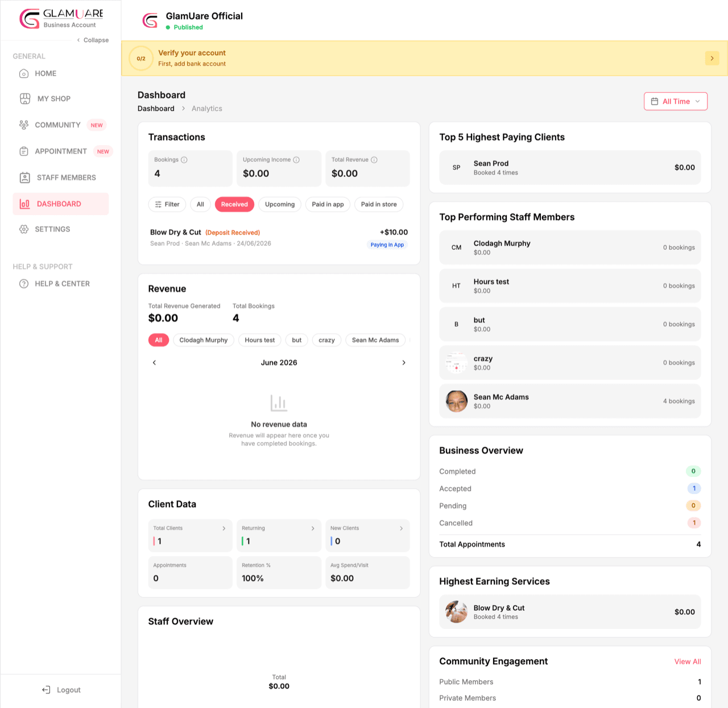The height and width of the screenshot is (708, 728).
Task: Click the GlamUare Official header logo
Action: pos(150,21)
